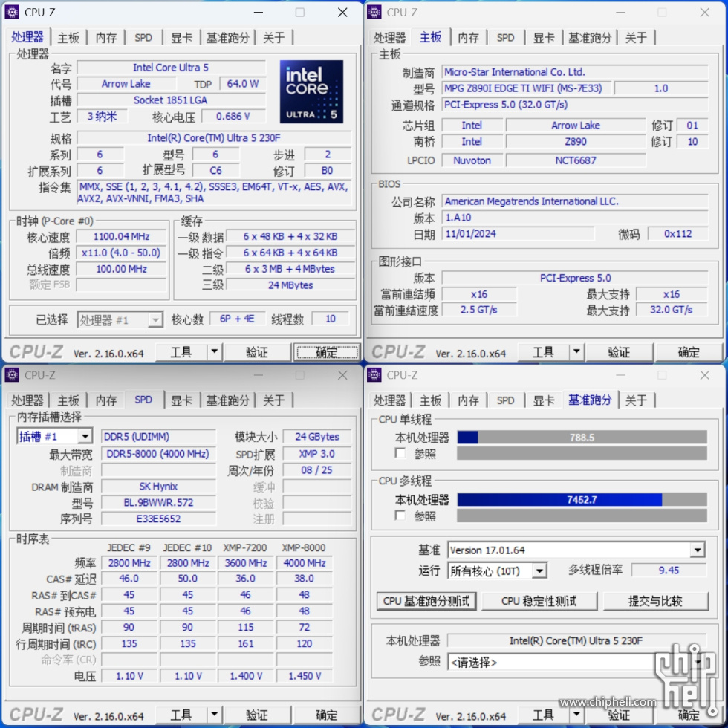Screen dimensions: 728x728
Task: Click the 工具 button in the 主板 window
Action: (543, 352)
